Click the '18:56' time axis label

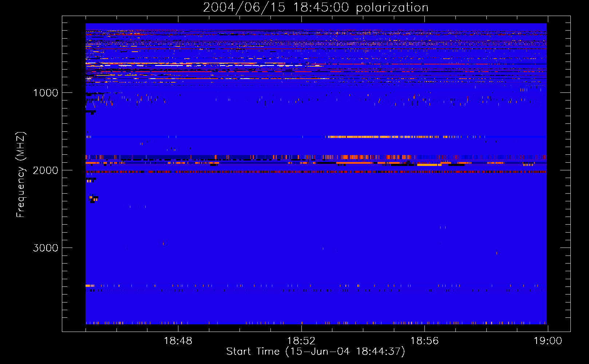425,341
